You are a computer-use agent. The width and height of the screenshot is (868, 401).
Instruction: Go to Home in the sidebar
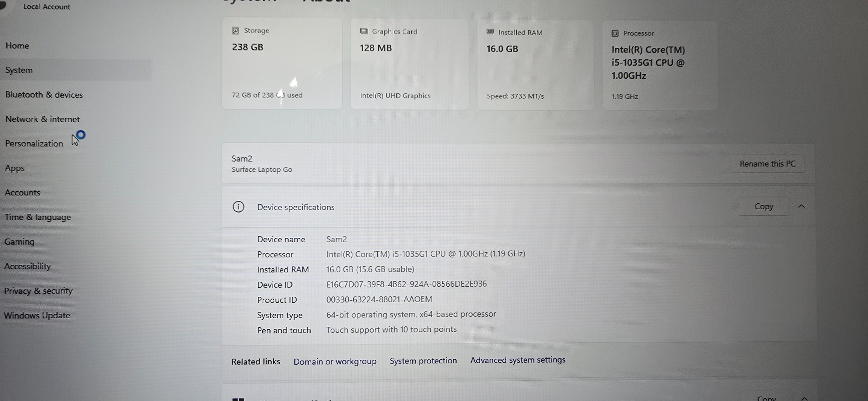point(17,46)
